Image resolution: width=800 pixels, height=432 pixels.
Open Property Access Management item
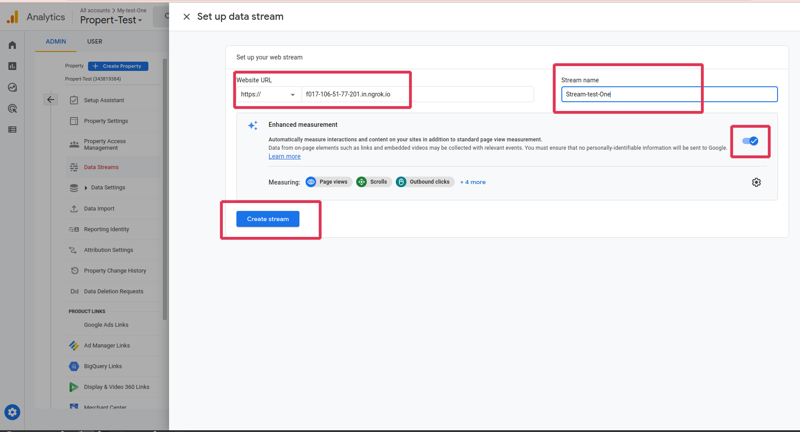coord(105,145)
